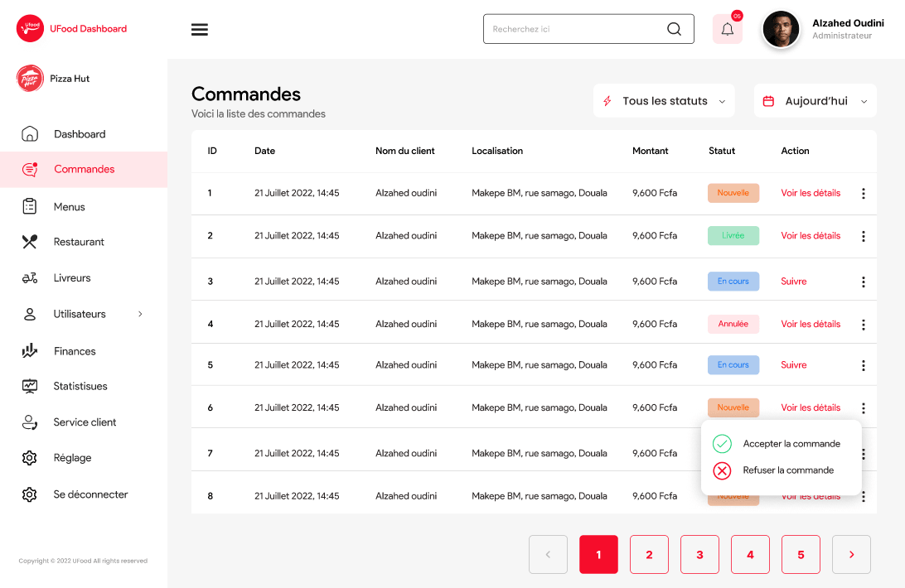The height and width of the screenshot is (588, 905).
Task: Click the Finances chart icon
Action: pos(30,351)
